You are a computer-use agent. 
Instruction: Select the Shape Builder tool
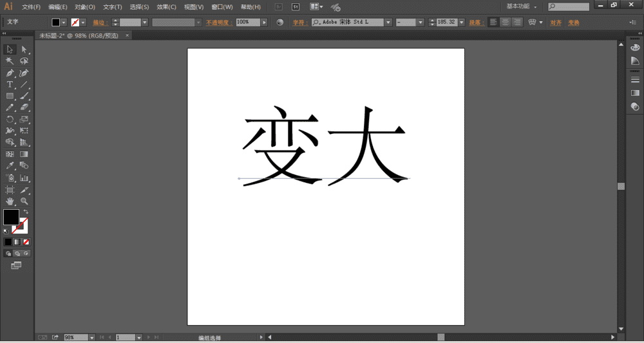pos(10,142)
